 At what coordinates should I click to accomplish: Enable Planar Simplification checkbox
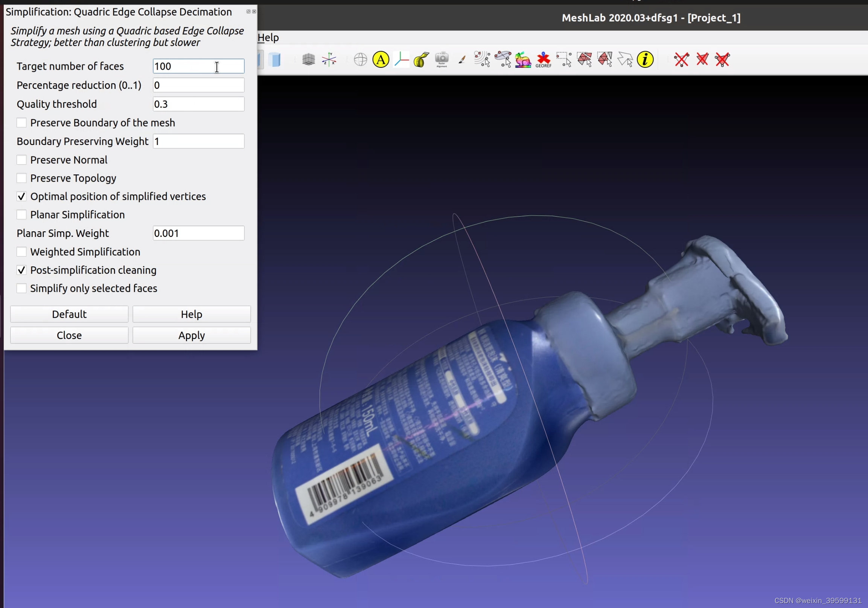(21, 215)
